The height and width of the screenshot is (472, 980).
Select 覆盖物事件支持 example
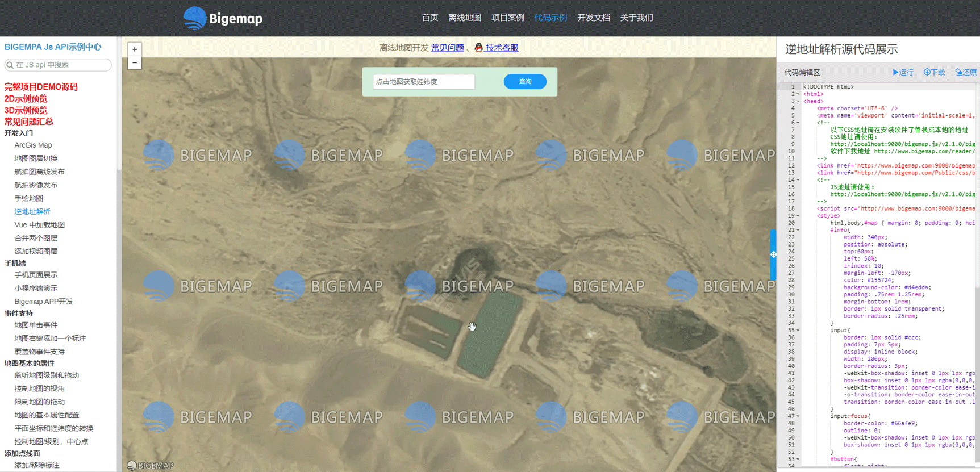click(x=39, y=352)
